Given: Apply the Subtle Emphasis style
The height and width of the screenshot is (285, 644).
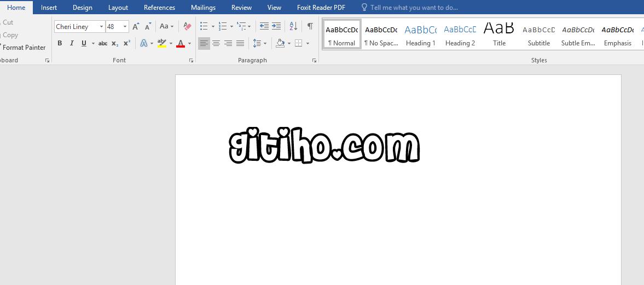Looking at the screenshot, I should click(x=578, y=34).
